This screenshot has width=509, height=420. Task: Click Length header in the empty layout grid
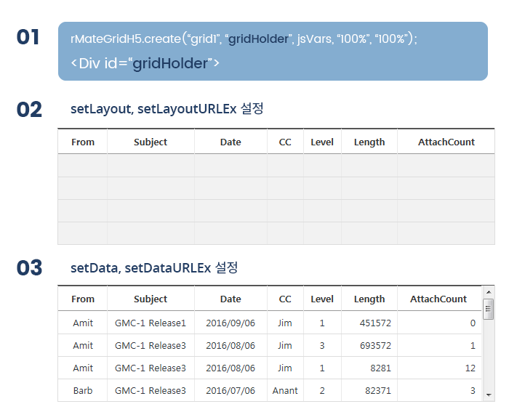coord(369,142)
